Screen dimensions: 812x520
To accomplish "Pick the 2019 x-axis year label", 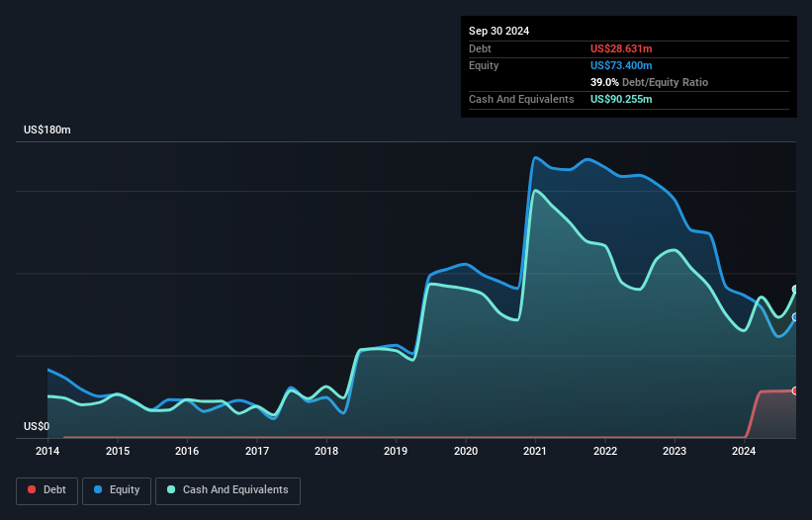I will (396, 452).
